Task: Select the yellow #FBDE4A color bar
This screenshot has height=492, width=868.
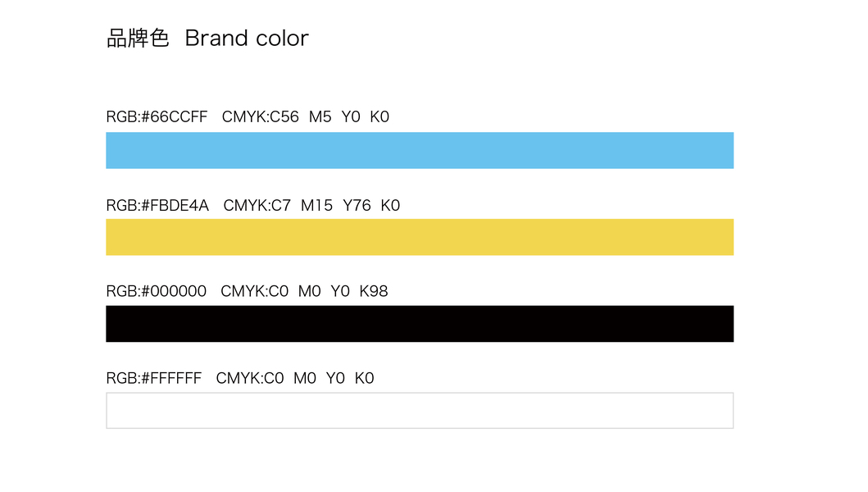Action: [420, 237]
